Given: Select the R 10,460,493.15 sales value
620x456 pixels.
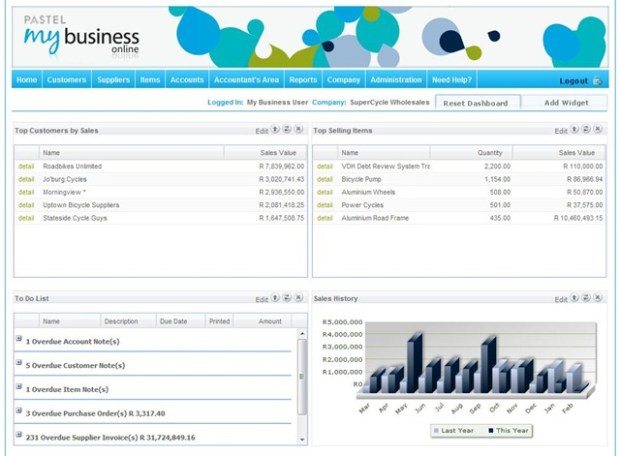Looking at the screenshot, I should pyautogui.click(x=578, y=218).
